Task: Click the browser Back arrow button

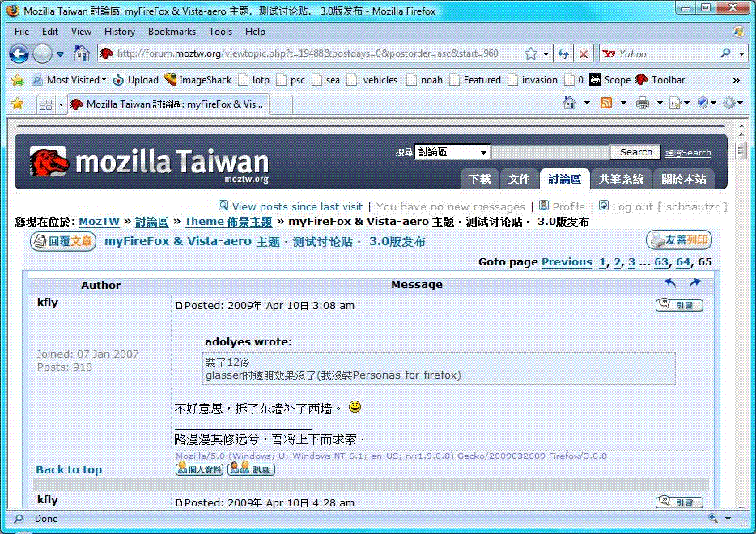Action: click(x=19, y=54)
